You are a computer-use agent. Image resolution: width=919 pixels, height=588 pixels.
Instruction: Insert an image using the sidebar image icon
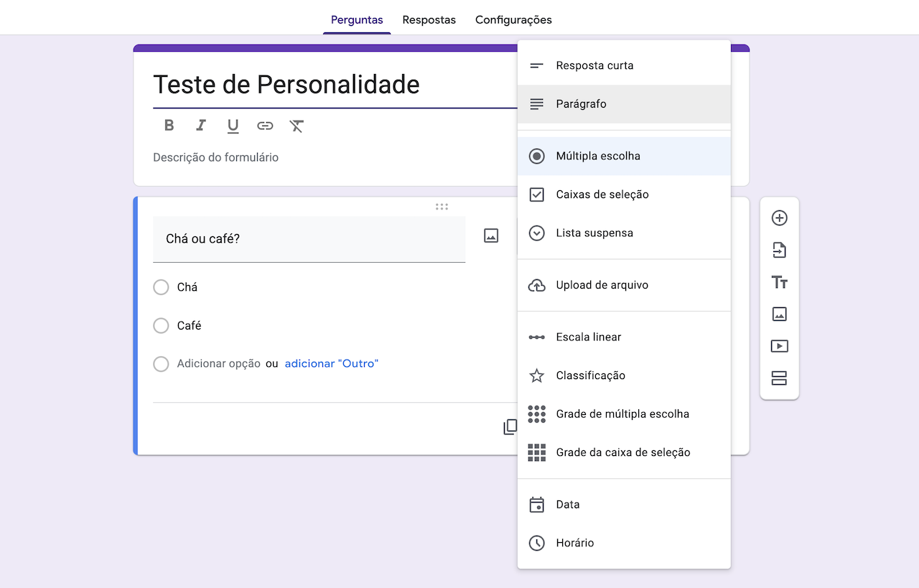click(779, 314)
